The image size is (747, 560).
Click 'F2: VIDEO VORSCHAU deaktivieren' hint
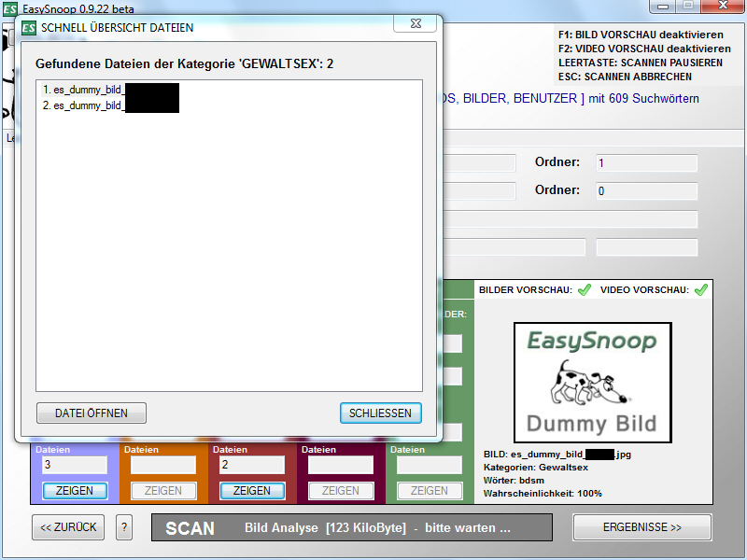click(x=644, y=49)
